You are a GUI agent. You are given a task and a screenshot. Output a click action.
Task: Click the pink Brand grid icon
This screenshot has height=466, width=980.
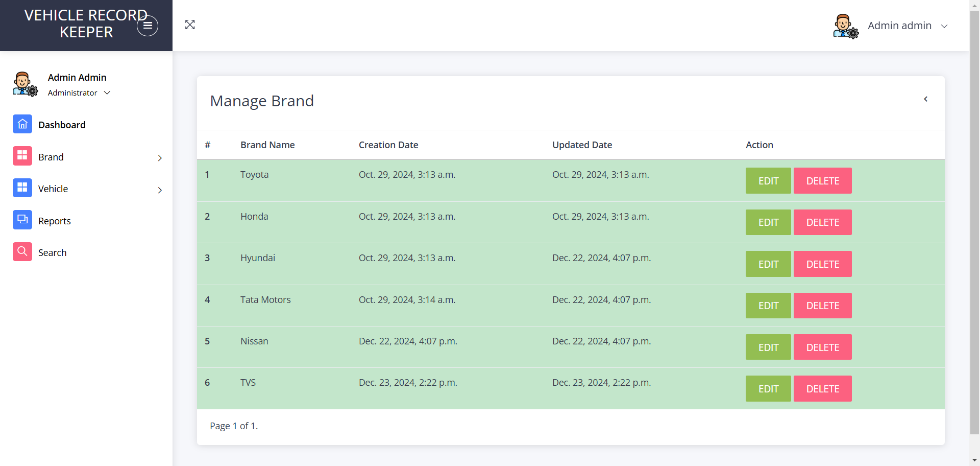pyautogui.click(x=22, y=156)
